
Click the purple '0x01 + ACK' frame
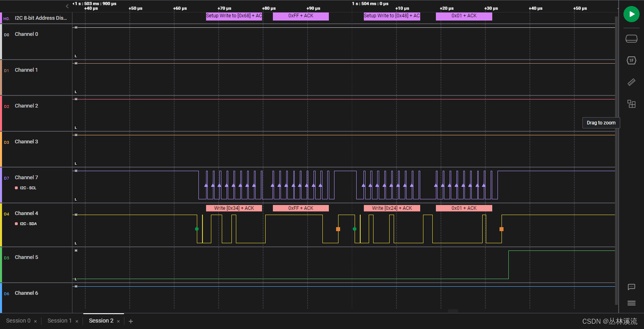pos(464,16)
